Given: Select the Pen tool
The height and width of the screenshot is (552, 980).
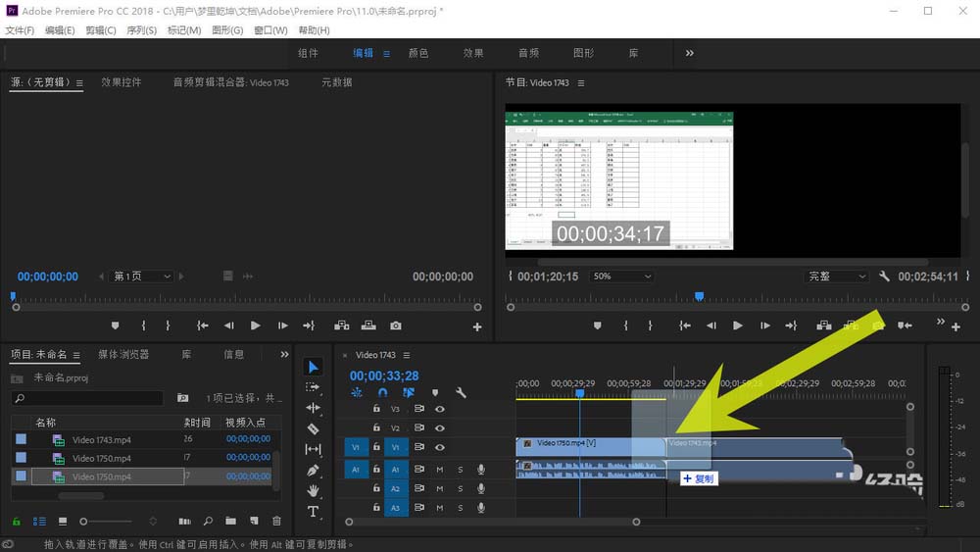Looking at the screenshot, I should 313,470.
